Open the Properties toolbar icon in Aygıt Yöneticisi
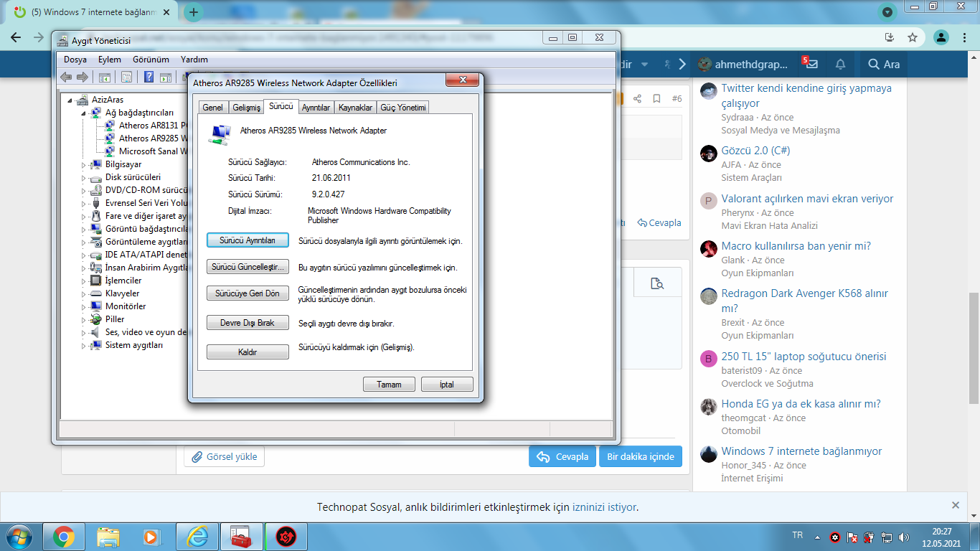The image size is (980, 551). pos(126,77)
